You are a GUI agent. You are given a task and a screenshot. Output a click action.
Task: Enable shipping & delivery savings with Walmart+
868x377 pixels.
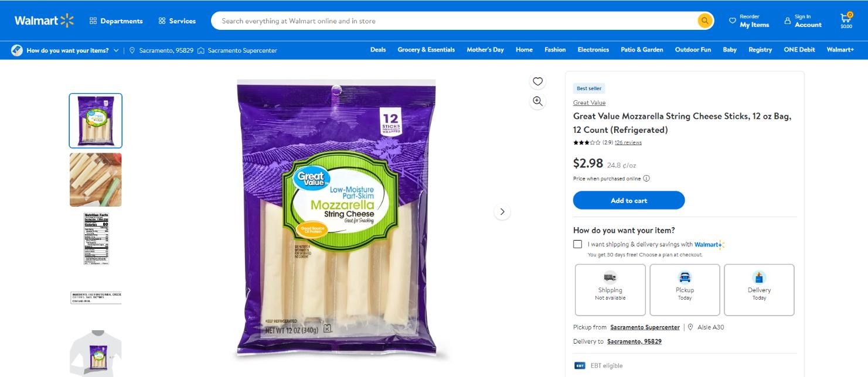[578, 244]
